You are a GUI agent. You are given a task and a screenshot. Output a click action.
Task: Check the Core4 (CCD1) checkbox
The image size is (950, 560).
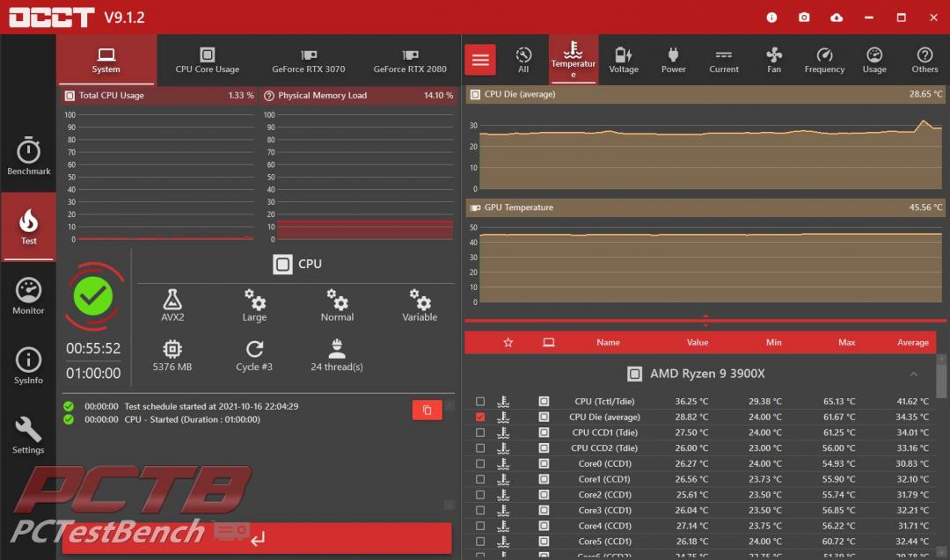click(x=480, y=526)
